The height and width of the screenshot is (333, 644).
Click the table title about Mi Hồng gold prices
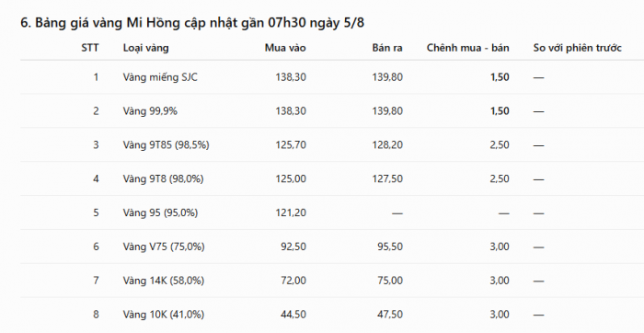click(192, 23)
